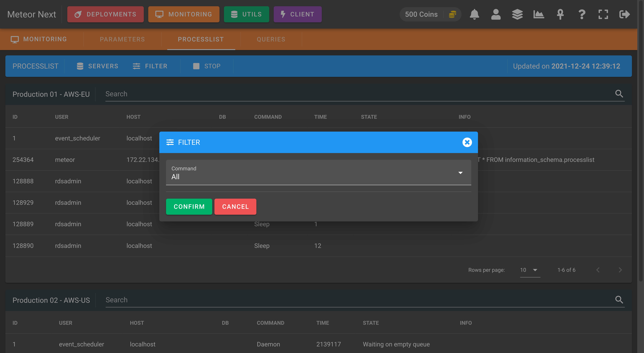Click the gold coins icon

pos(452,14)
